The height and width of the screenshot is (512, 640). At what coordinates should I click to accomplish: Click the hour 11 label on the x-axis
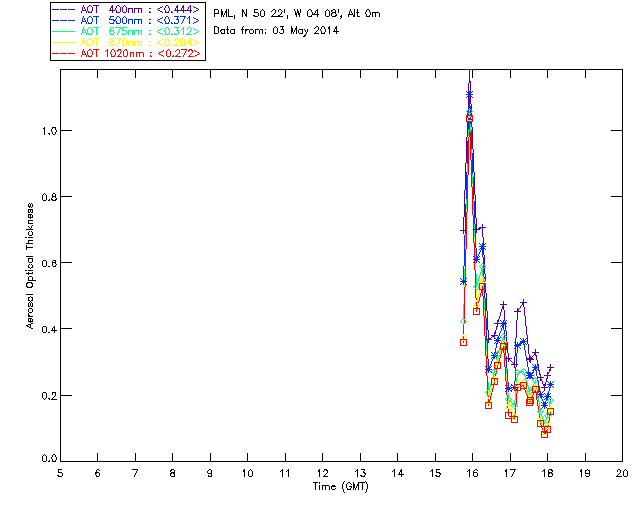coord(284,473)
